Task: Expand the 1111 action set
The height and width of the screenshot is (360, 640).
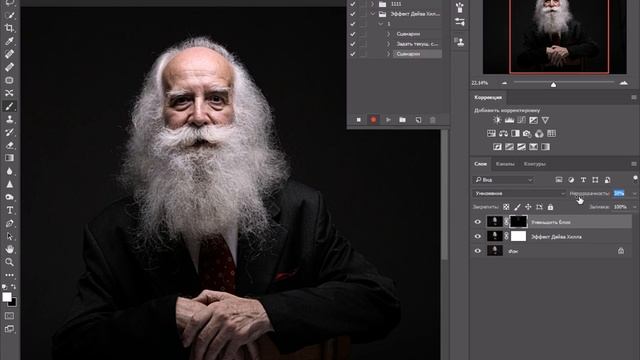Action: click(372, 4)
